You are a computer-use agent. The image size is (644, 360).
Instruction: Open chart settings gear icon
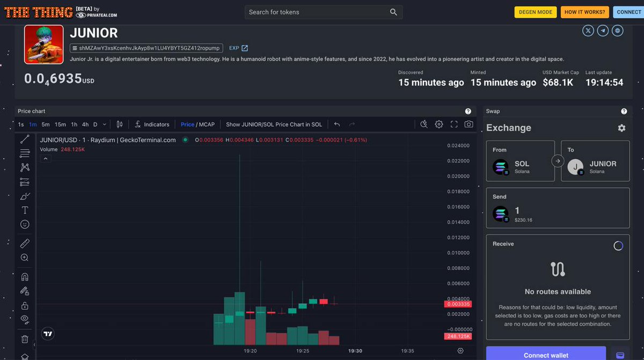[439, 124]
